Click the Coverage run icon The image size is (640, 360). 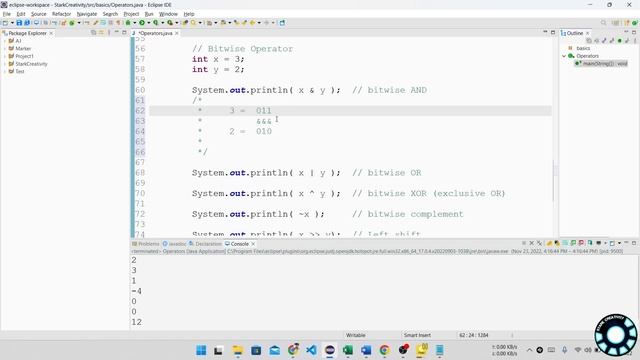pyautogui.click(x=156, y=23)
